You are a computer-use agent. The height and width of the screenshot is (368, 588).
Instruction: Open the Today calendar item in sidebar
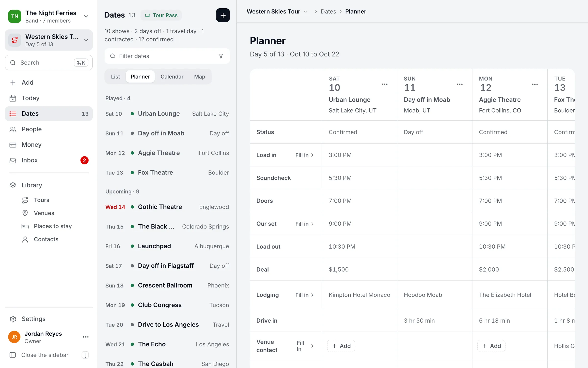click(49, 98)
